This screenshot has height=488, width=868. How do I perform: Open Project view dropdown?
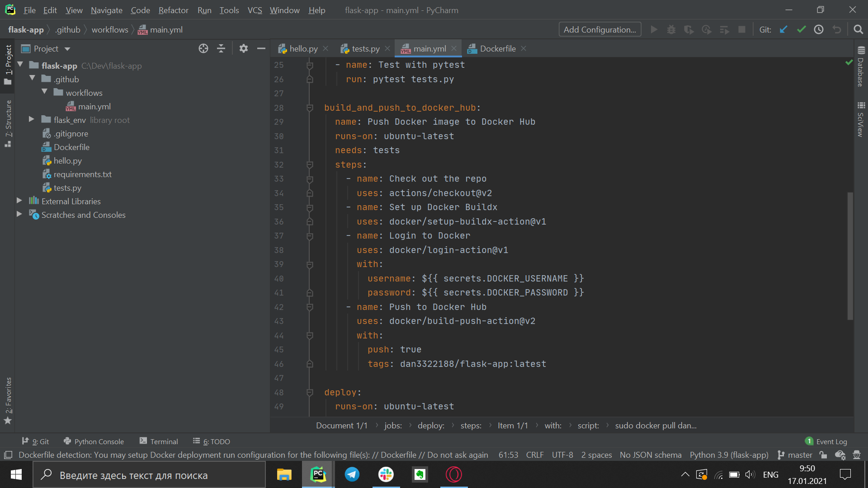click(67, 49)
